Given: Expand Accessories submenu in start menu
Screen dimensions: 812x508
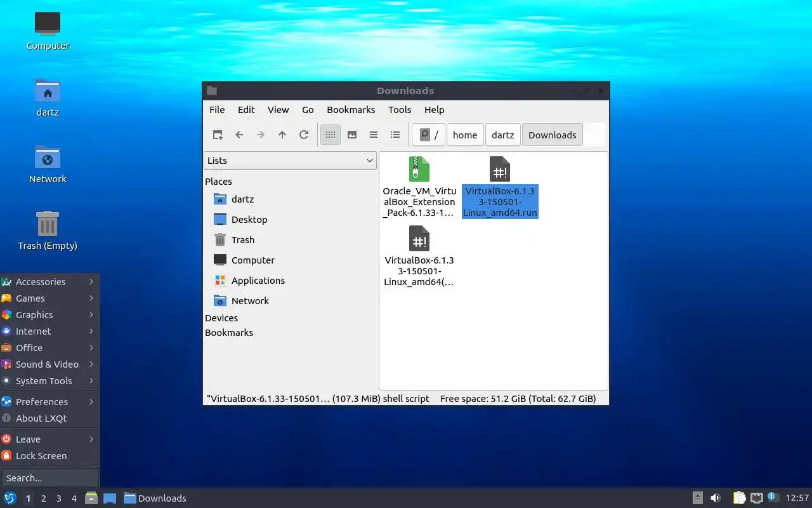Looking at the screenshot, I should pos(49,282).
